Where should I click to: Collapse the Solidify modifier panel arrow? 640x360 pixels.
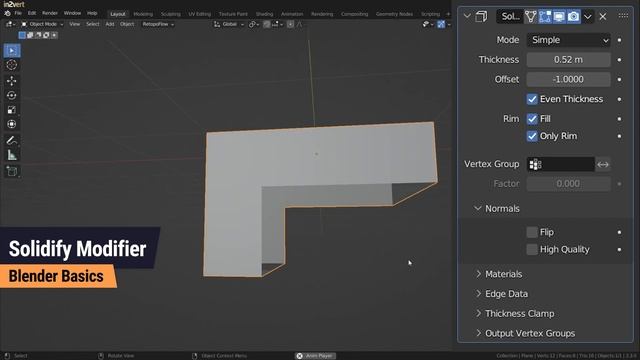(467, 17)
